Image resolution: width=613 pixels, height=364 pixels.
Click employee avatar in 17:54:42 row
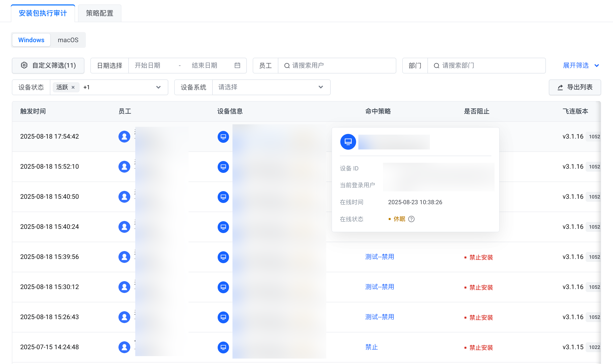click(124, 136)
